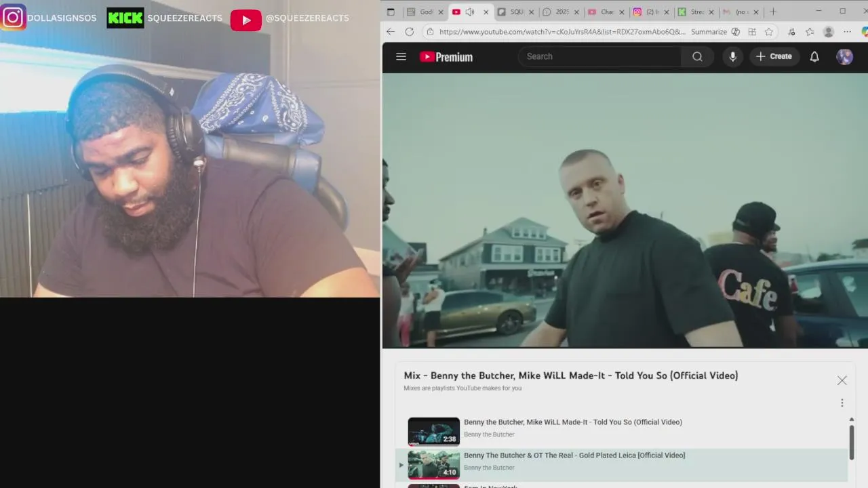This screenshot has height=488, width=868.
Task: Go to the YouTube Premium home logo
Action: click(x=446, y=57)
